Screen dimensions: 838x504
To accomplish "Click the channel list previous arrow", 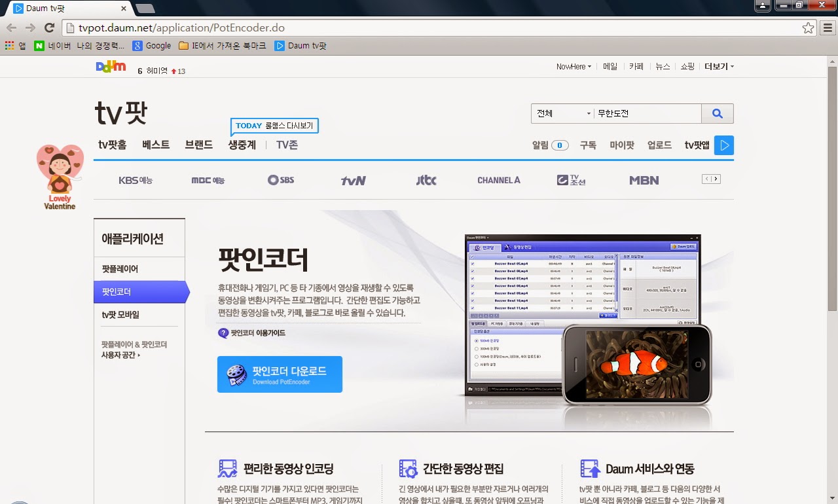I will click(706, 179).
